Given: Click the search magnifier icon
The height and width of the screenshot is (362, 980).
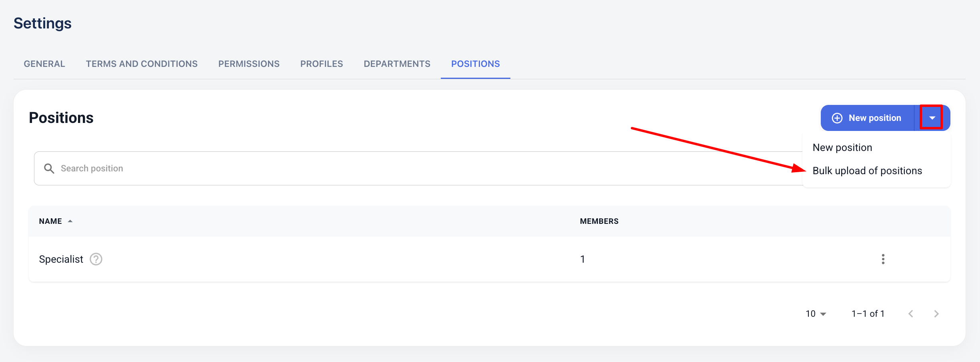Looking at the screenshot, I should point(49,169).
